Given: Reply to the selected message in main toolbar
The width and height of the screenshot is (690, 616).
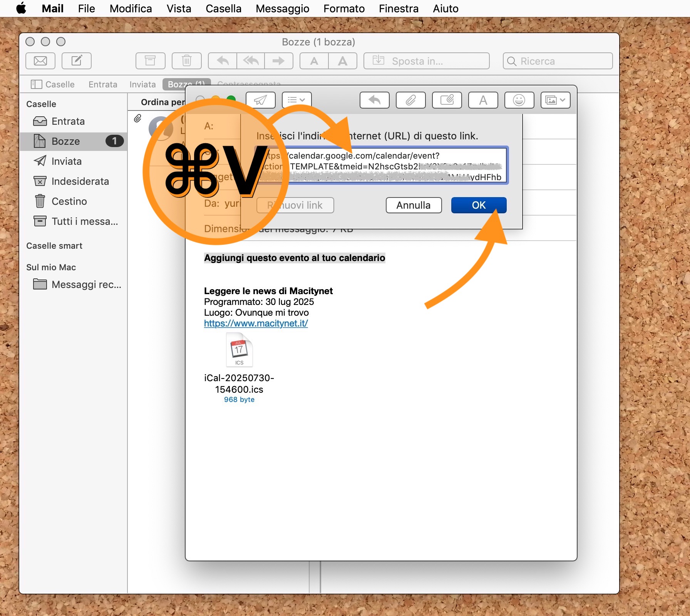Looking at the screenshot, I should click(x=223, y=61).
